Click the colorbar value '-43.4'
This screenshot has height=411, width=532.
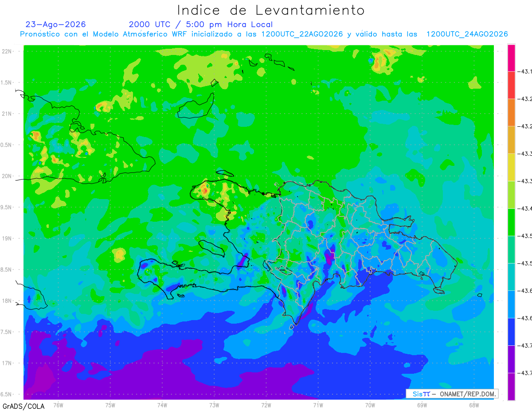click(x=525, y=208)
